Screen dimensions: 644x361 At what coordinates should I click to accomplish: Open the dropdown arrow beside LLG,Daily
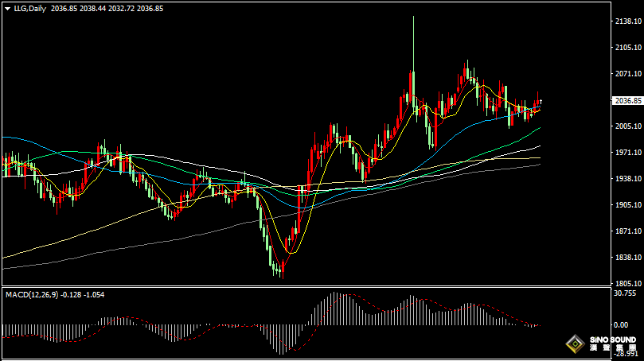6,8
